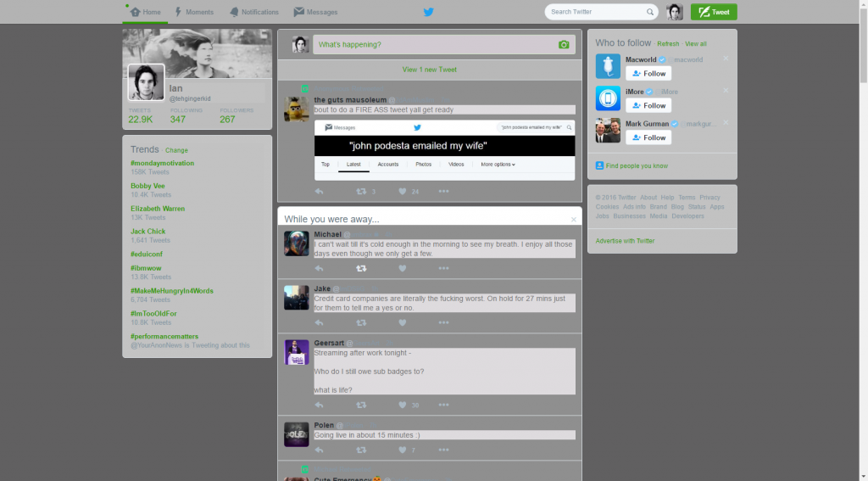Like Michael's tweet
The width and height of the screenshot is (868, 481).
coord(403,268)
